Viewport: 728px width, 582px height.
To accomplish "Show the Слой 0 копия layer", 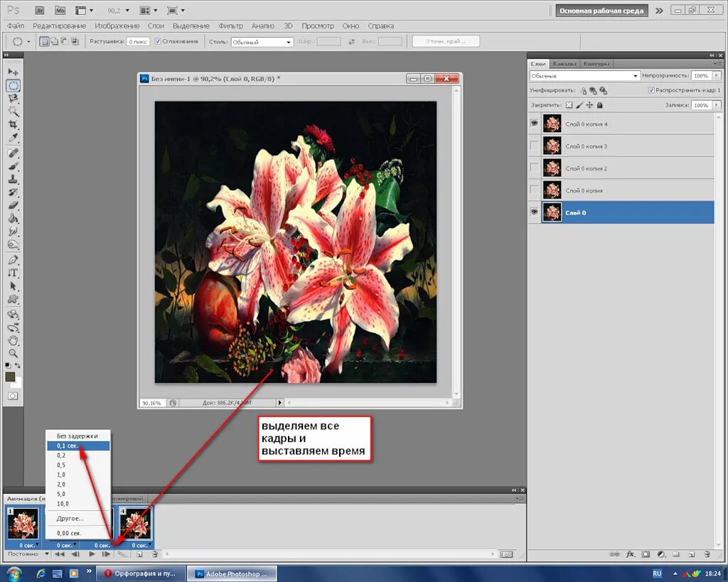I will (535, 190).
